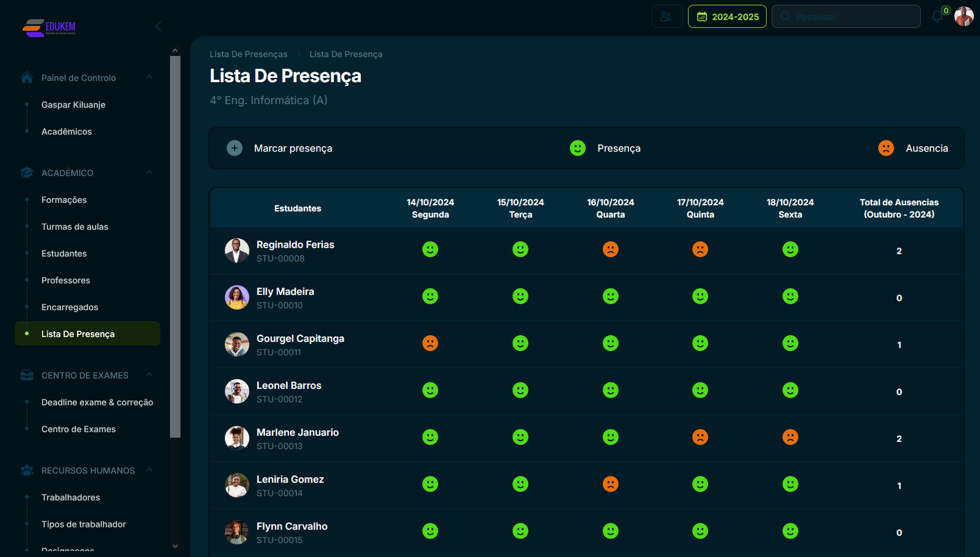
Task: Collapse the ACADÉMICO section chevron
Action: pyautogui.click(x=149, y=172)
